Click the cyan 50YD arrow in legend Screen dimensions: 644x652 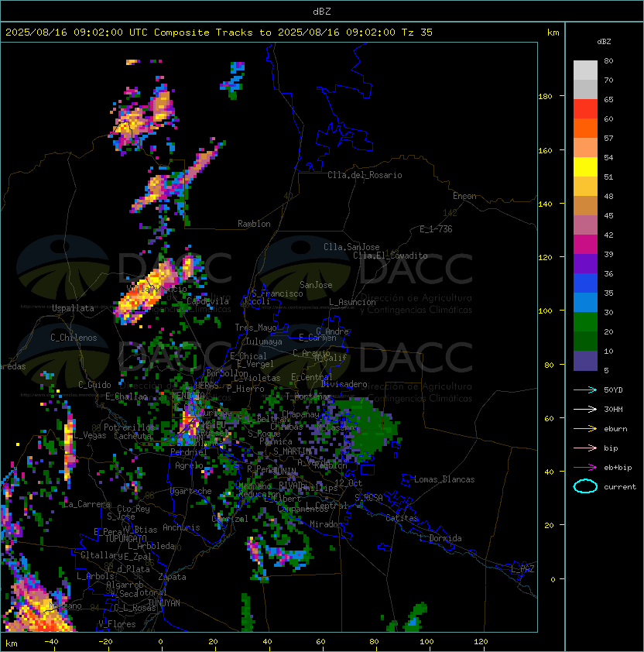[x=585, y=390]
